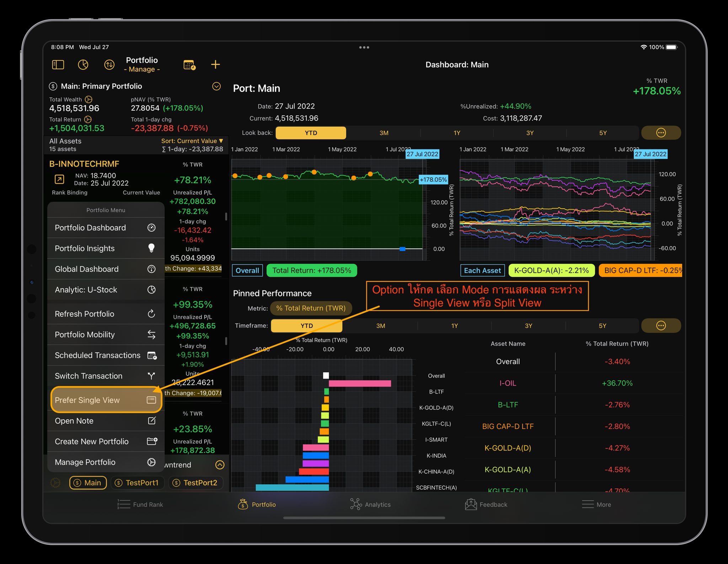Screen dimensions: 728x564
Task: Select 3M timeframe for Pinned Performance
Action: pos(381,325)
